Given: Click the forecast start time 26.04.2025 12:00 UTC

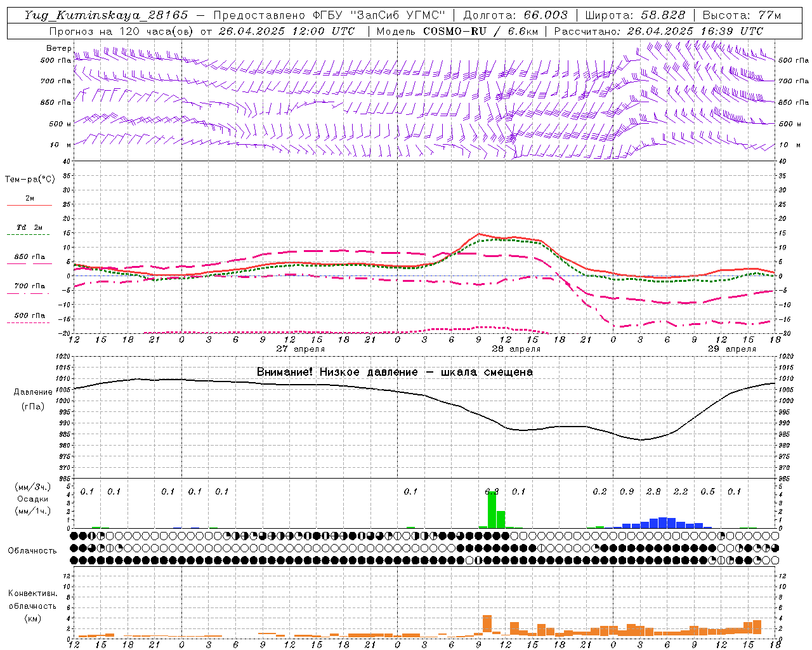Looking at the screenshot, I should coord(287,31).
